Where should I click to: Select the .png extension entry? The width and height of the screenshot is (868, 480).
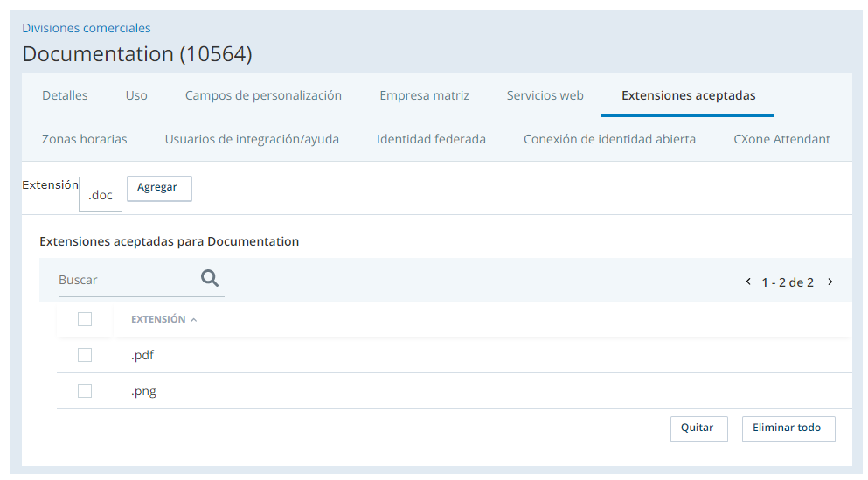click(143, 392)
